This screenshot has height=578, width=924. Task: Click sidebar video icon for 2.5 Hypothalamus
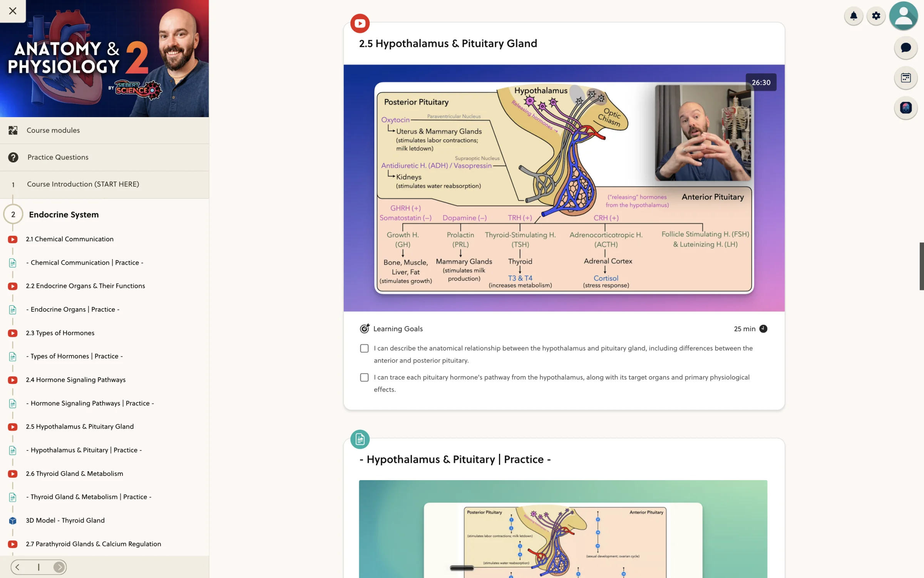pyautogui.click(x=13, y=427)
